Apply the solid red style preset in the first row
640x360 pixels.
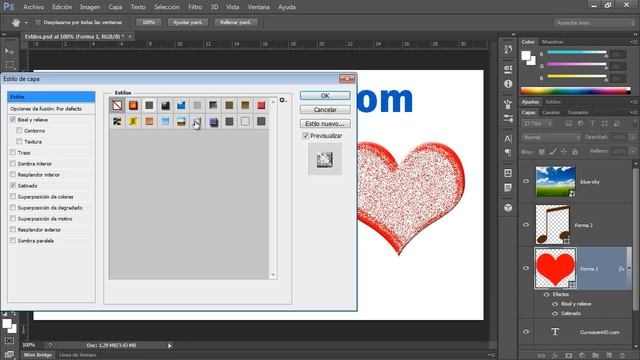click(x=261, y=105)
